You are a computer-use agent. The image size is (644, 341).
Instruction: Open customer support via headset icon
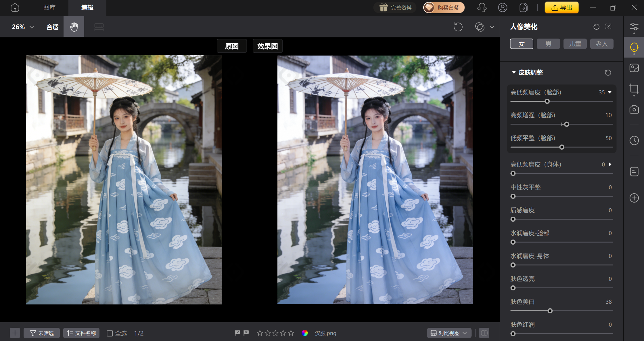(x=482, y=7)
